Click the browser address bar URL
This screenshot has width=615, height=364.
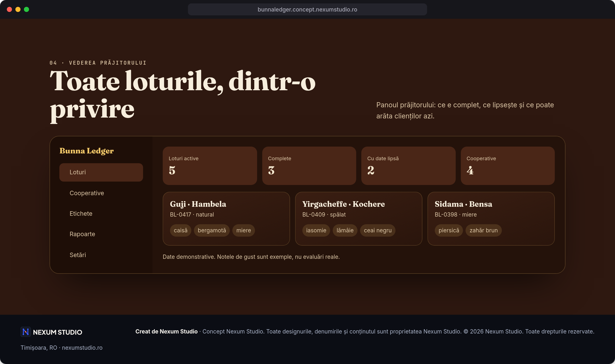307,10
